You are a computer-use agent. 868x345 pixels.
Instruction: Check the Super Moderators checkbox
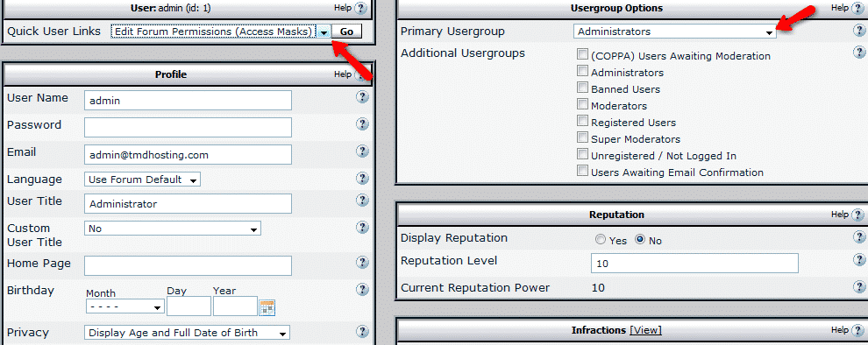click(x=582, y=137)
